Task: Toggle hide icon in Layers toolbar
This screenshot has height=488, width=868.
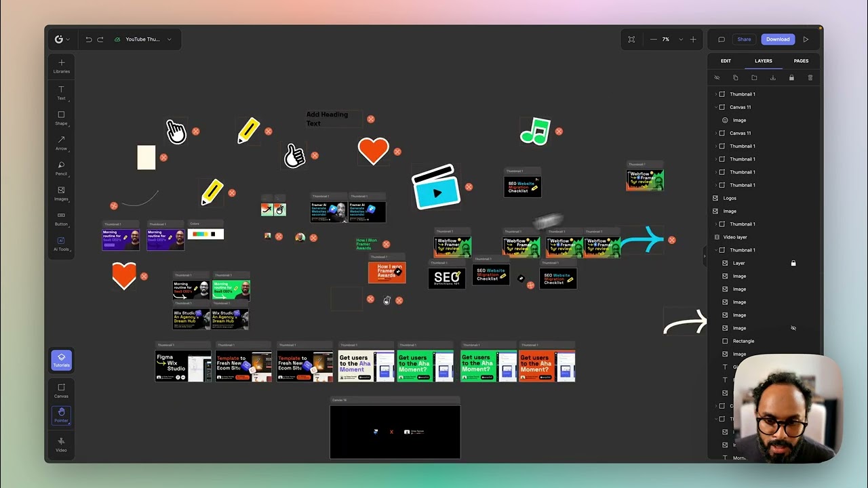Action: (x=717, y=78)
